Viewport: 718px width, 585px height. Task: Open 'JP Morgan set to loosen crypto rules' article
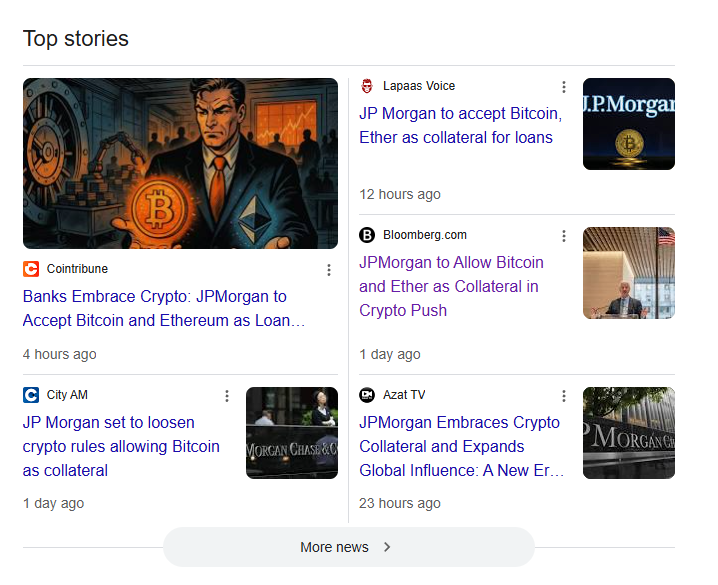pos(121,446)
